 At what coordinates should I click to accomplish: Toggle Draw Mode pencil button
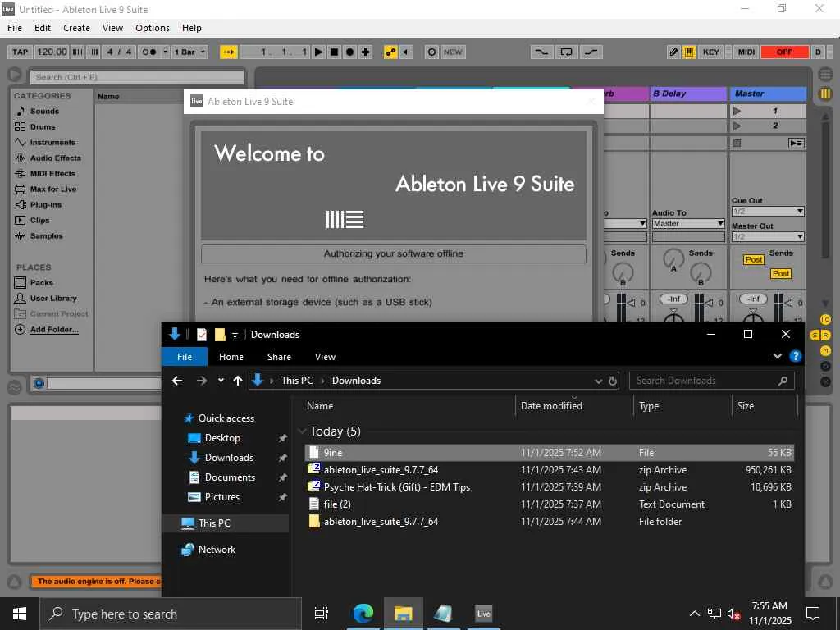click(x=674, y=52)
